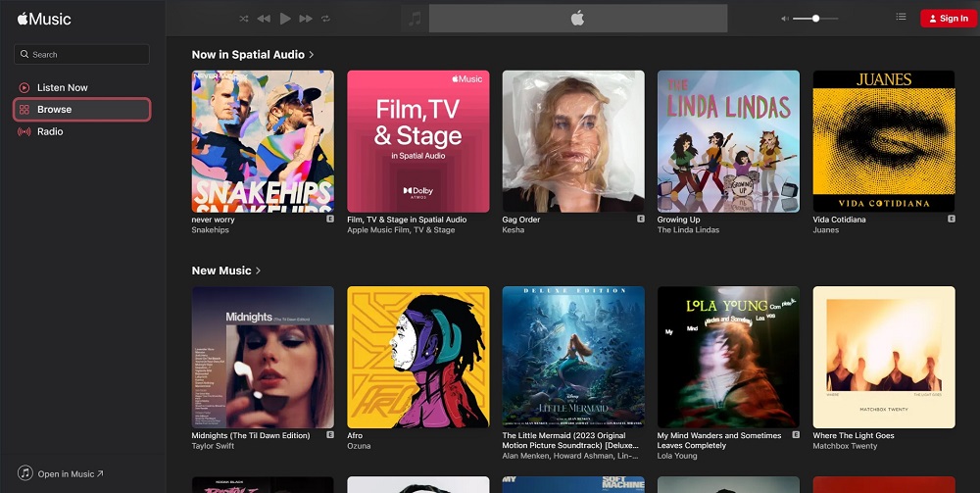This screenshot has height=493, width=980.
Task: Click Matchbox Twenty artist name
Action: [845, 446]
